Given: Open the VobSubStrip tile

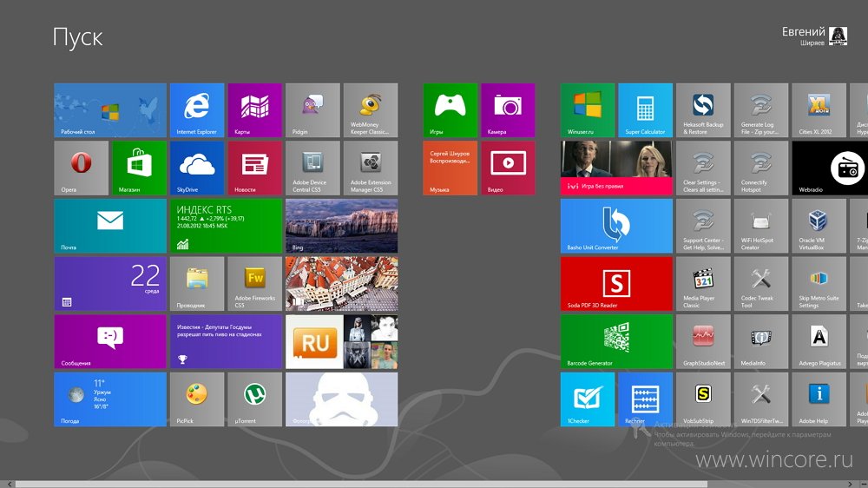Looking at the screenshot, I should click(x=703, y=399).
